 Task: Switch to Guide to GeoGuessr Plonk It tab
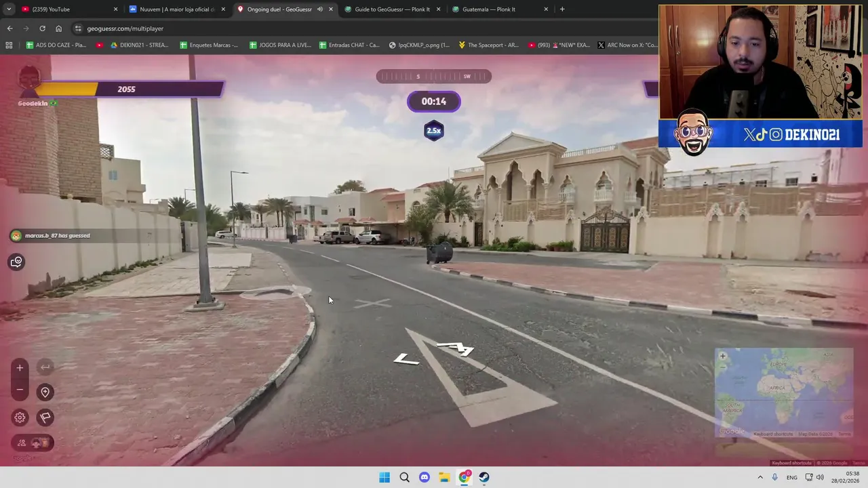tap(392, 9)
